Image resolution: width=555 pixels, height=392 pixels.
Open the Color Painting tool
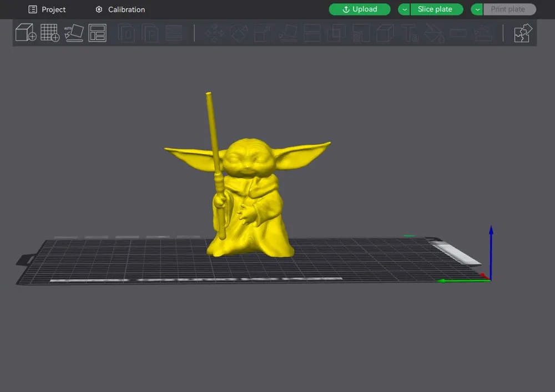tap(435, 33)
